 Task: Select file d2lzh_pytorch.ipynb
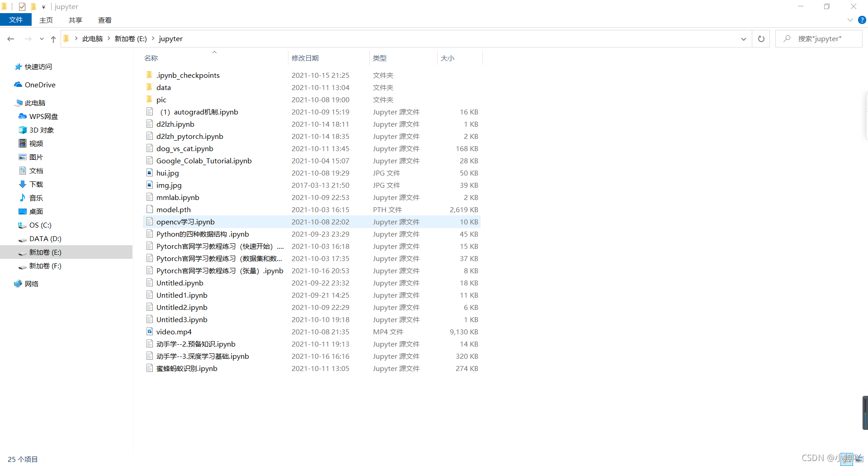click(x=190, y=136)
